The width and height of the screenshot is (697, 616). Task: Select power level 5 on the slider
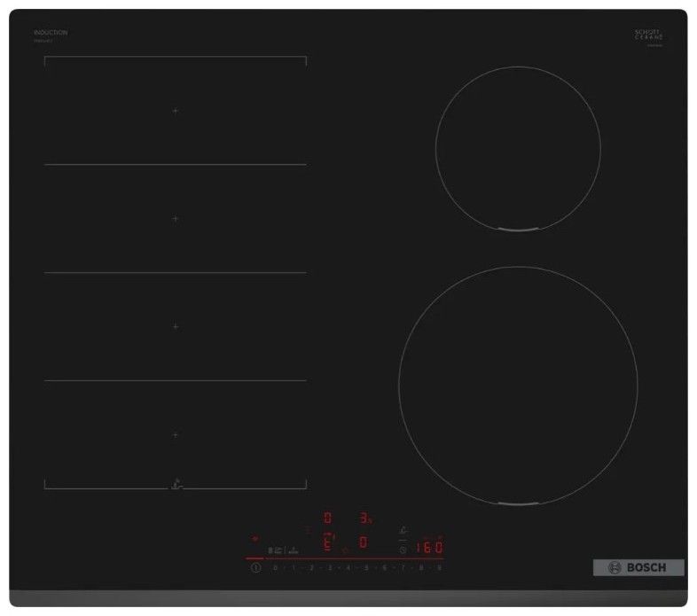click(x=366, y=566)
